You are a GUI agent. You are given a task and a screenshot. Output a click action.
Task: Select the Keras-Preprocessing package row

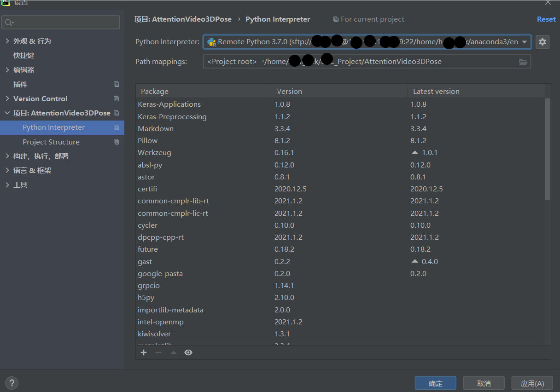pyautogui.click(x=340, y=116)
